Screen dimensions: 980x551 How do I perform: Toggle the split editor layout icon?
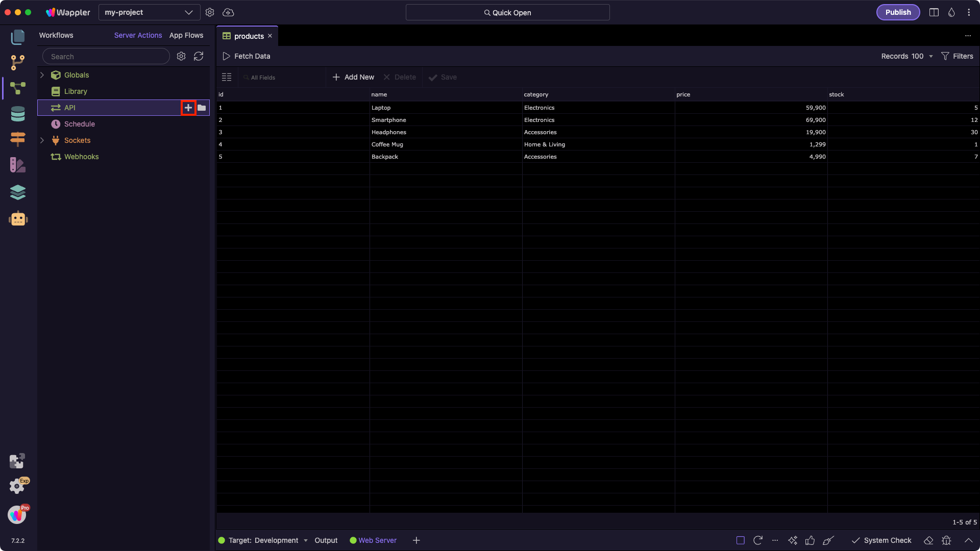[x=934, y=12]
